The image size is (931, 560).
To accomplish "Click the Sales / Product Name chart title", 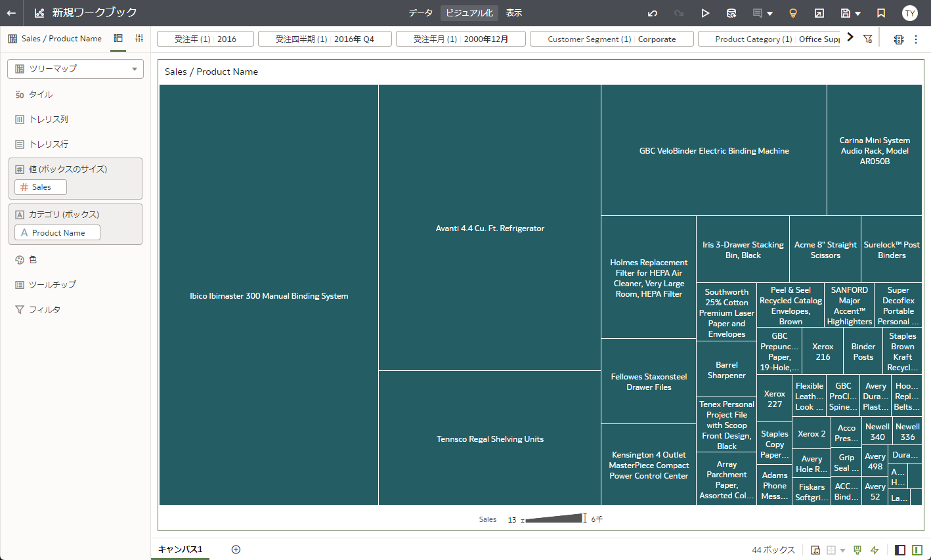I will [211, 72].
